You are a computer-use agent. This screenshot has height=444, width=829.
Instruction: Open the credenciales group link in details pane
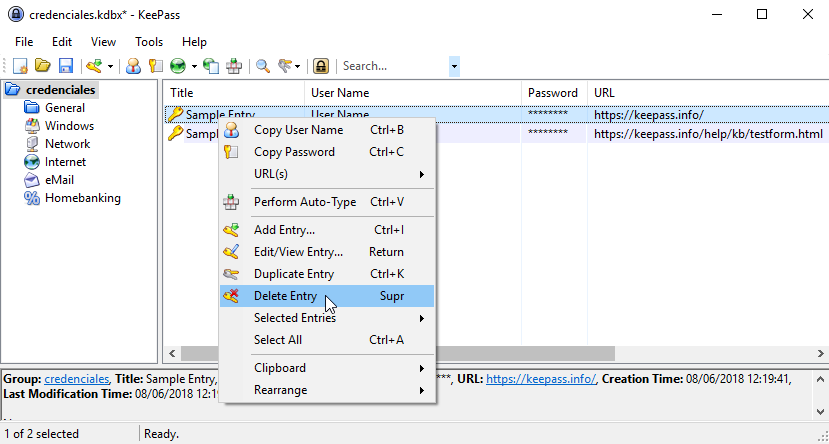(x=77, y=379)
